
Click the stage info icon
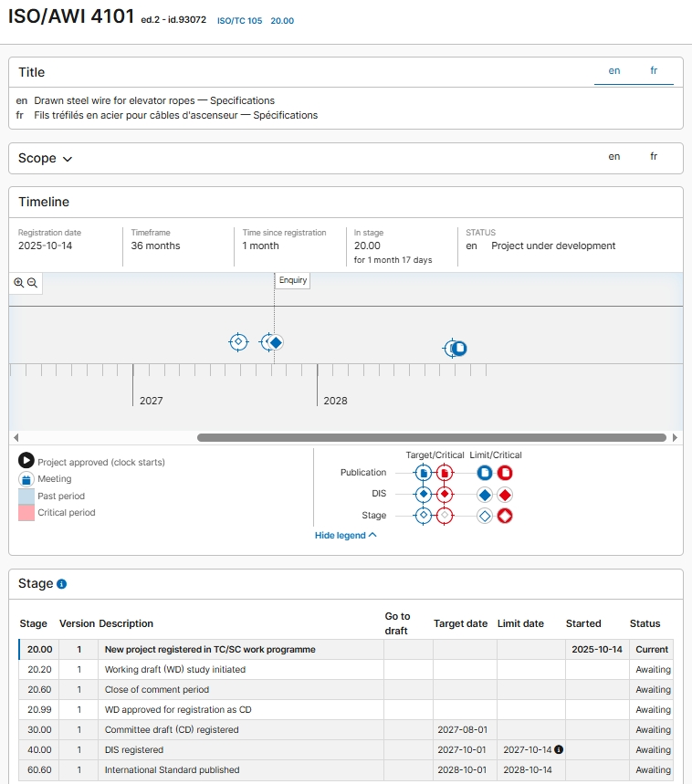(62, 584)
